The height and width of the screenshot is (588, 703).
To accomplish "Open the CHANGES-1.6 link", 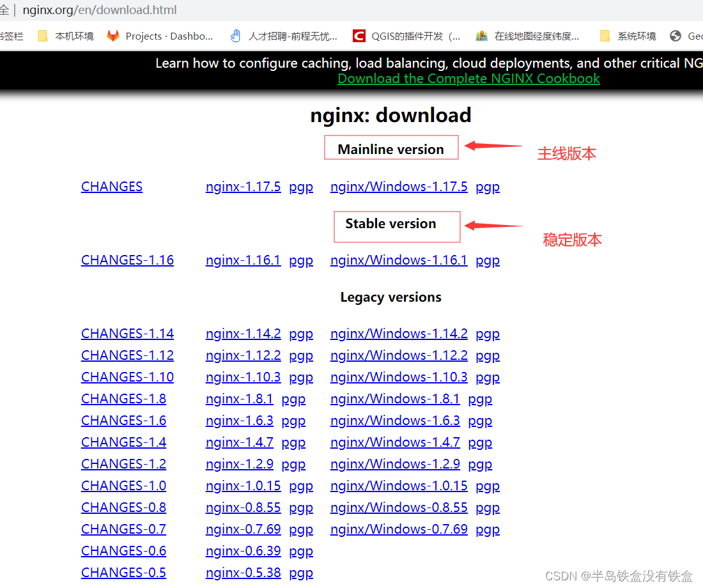I will [x=123, y=421].
